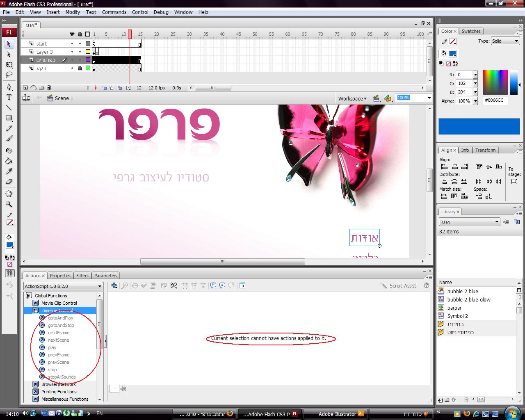Toggle the To stage align button

click(x=514, y=181)
